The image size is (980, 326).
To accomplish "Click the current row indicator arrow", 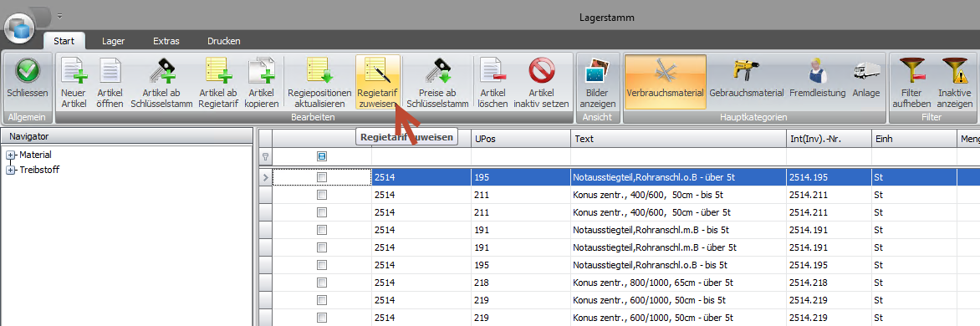I will point(265,178).
